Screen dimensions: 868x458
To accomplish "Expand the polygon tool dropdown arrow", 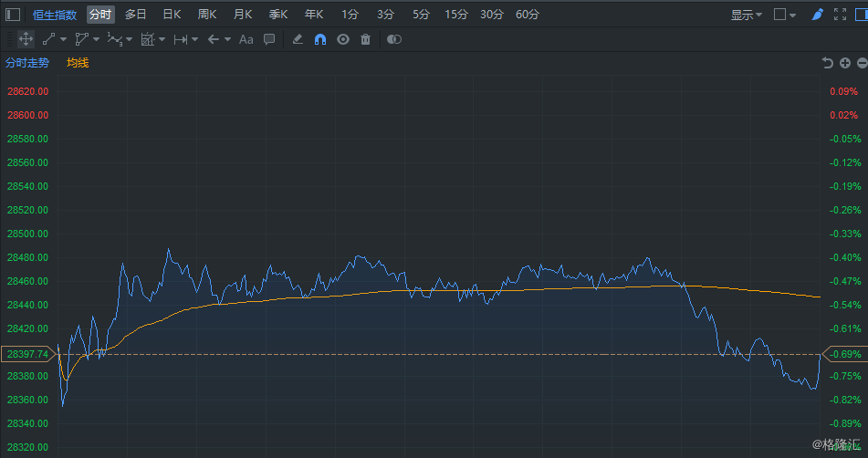I will coord(97,39).
